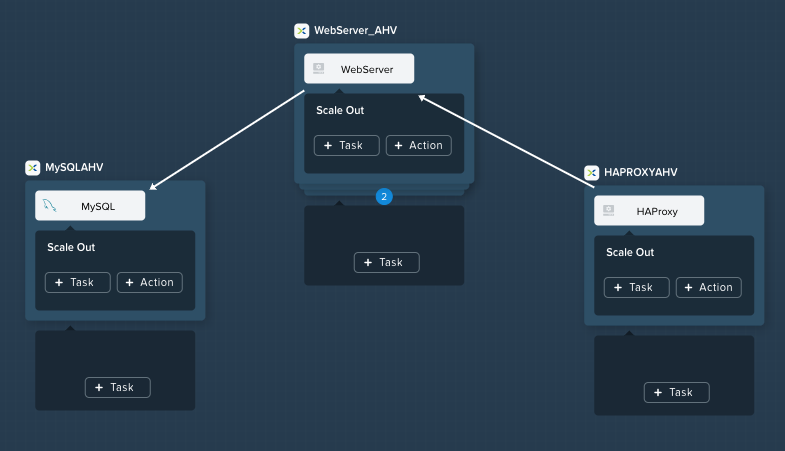Image resolution: width=785 pixels, height=451 pixels.
Task: Select the HAProxy service node
Action: (649, 210)
